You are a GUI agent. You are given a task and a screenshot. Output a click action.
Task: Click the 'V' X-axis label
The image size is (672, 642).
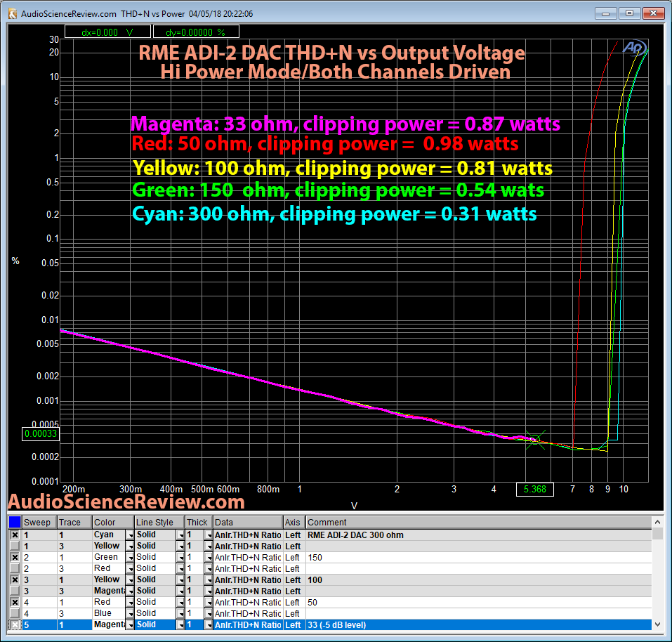[354, 506]
